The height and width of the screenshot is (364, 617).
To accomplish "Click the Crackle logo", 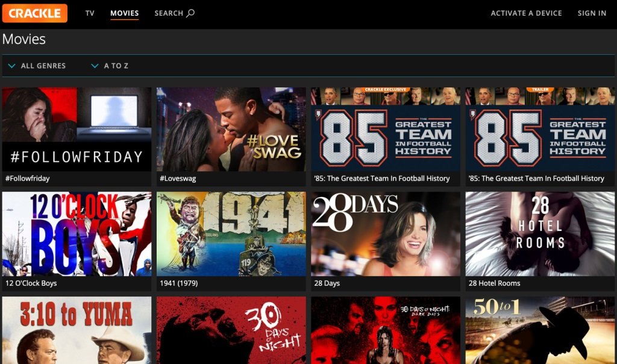I will click(34, 13).
